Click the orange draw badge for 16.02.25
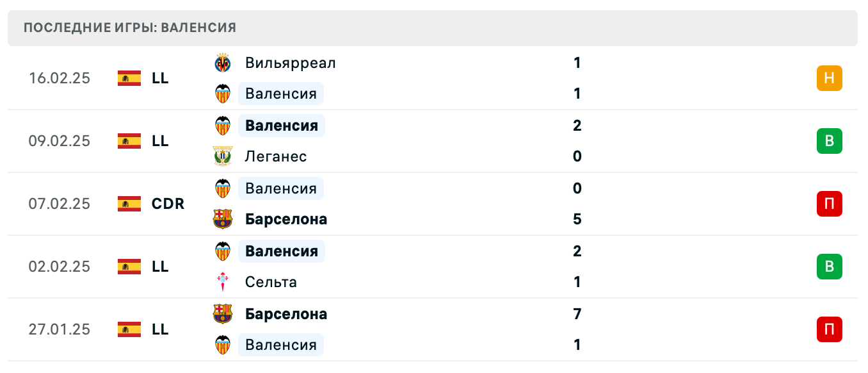The height and width of the screenshot is (373, 868). pyautogui.click(x=829, y=78)
